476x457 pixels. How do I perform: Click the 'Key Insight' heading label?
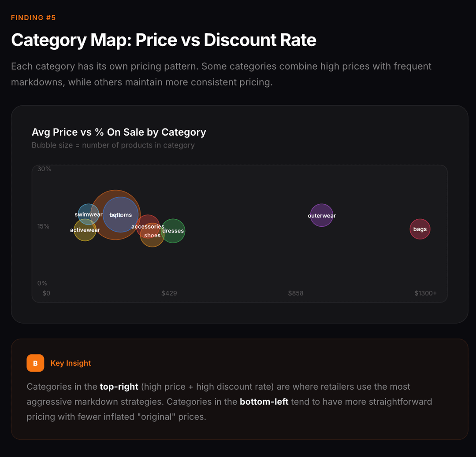[x=71, y=363]
